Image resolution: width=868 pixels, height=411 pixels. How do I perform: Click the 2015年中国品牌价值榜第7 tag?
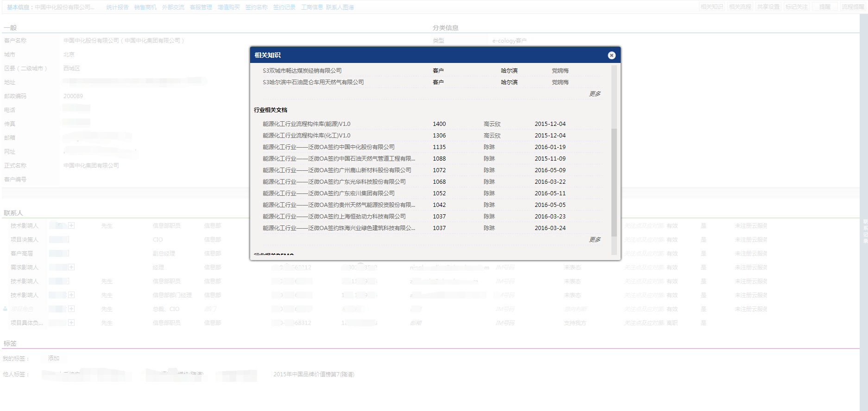pyautogui.click(x=314, y=374)
